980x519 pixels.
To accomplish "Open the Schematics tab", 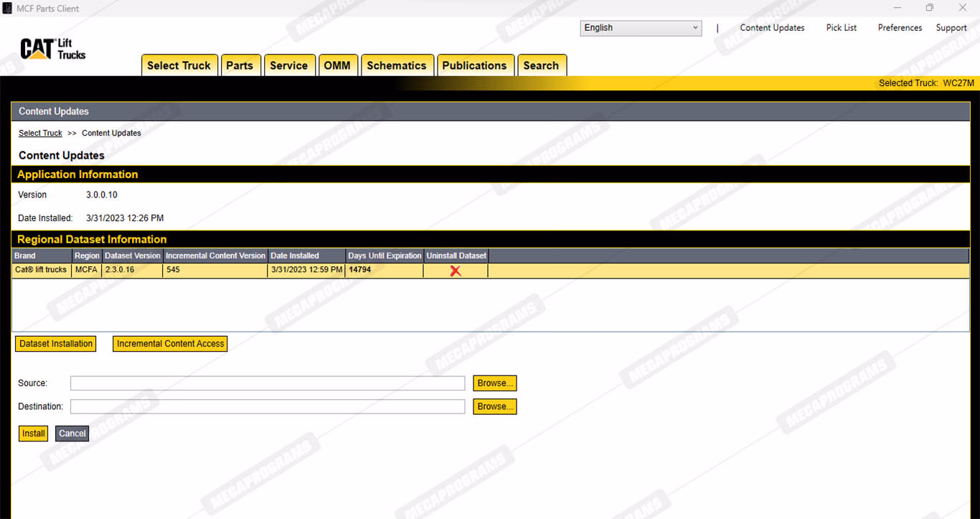I will click(397, 65).
